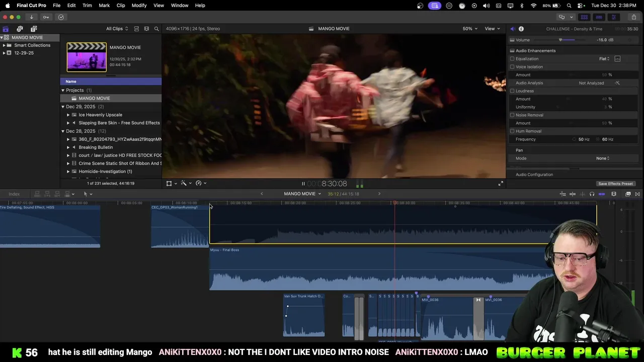Screen dimensions: 644x362
Task: Collapse the Dec 29, 2025 group
Action: tap(63, 107)
